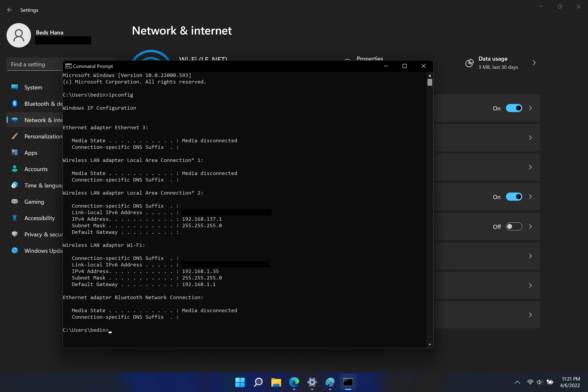Expand the chevron beside the Off toggle

(x=530, y=226)
